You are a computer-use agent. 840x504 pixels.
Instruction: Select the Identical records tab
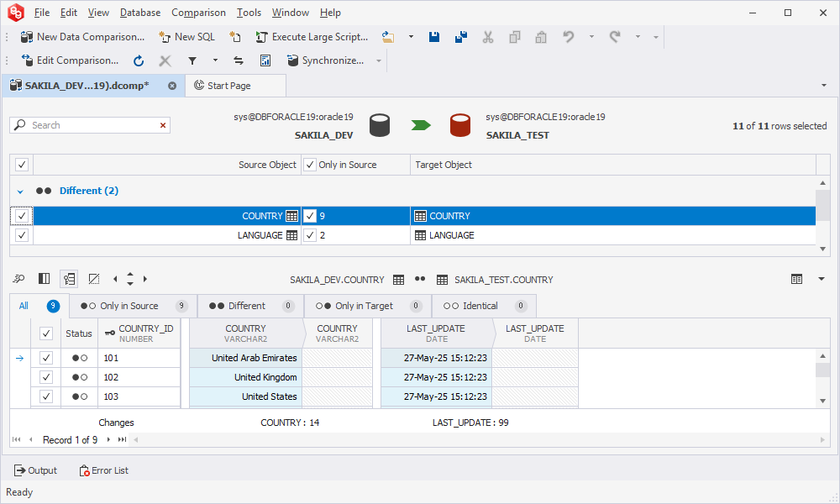coord(484,306)
